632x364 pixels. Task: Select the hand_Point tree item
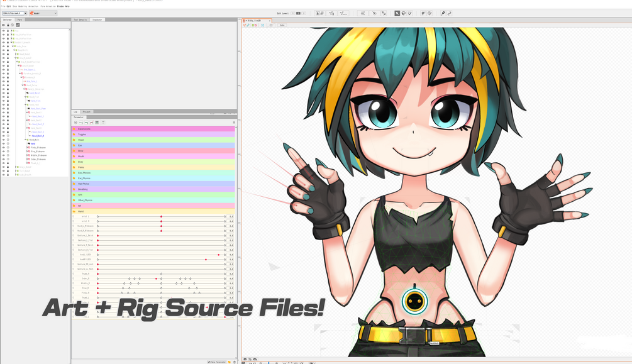[35, 92]
